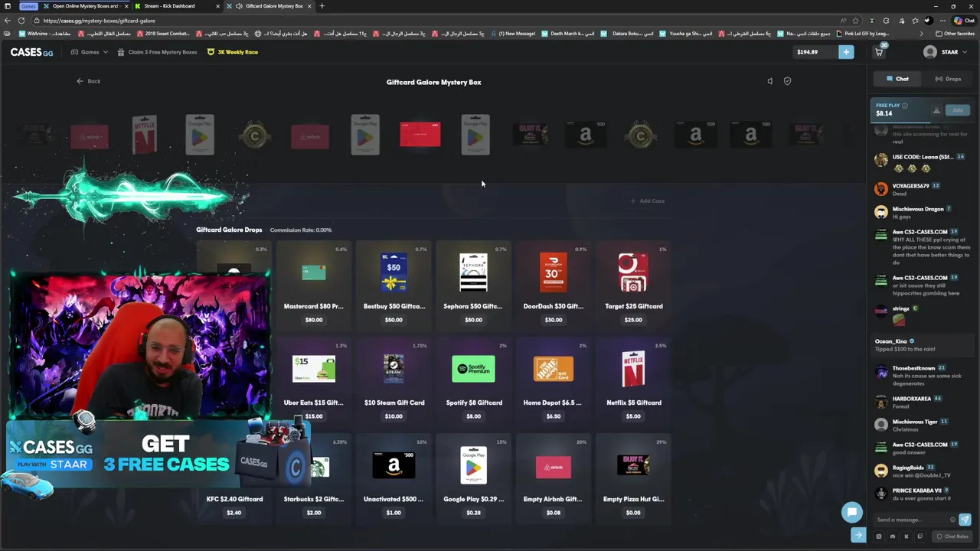Select the Google Play $0.29 giftcard

(x=473, y=478)
